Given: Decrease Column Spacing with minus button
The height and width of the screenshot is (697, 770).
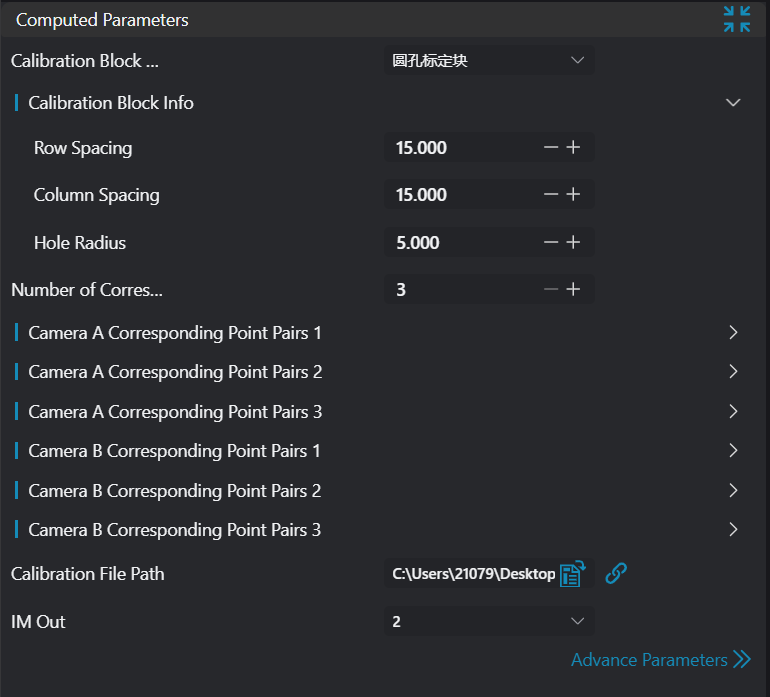Looking at the screenshot, I should pos(551,195).
